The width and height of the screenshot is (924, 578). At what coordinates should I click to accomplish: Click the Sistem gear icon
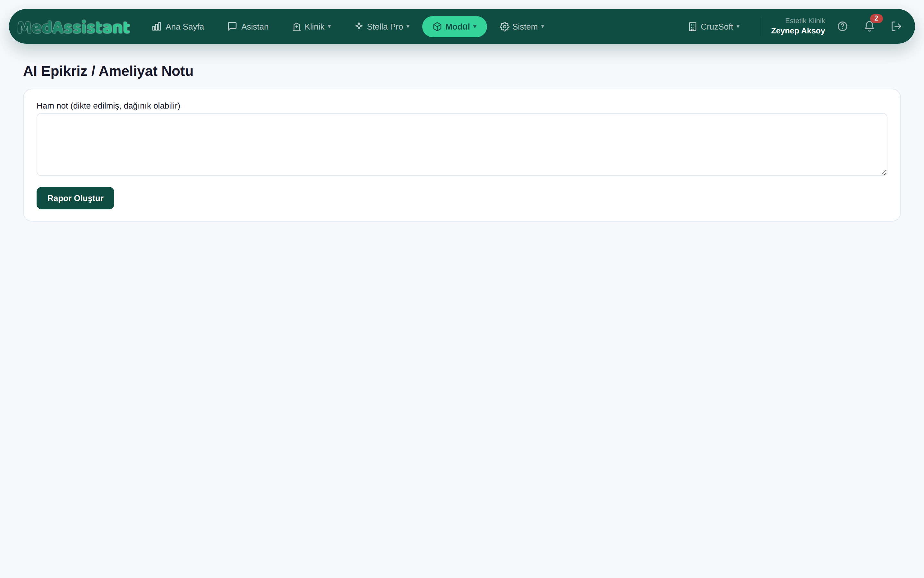[x=504, y=26]
